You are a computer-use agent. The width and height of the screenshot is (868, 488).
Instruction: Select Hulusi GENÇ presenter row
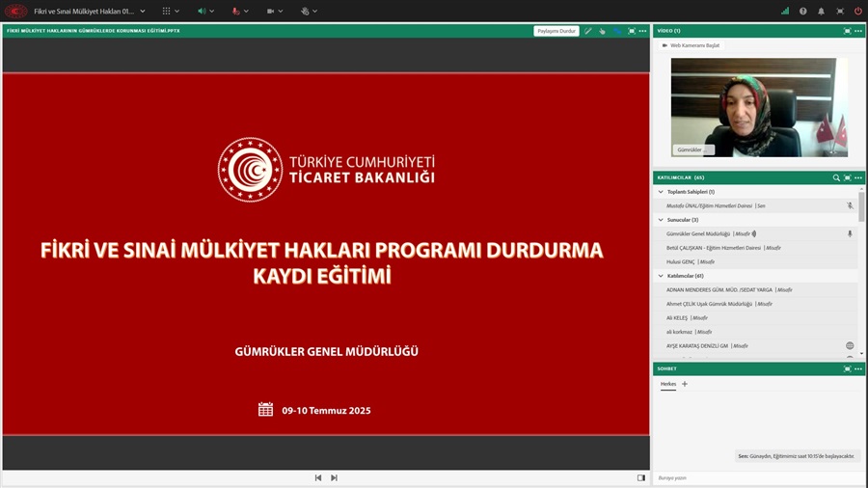pyautogui.click(x=755, y=261)
